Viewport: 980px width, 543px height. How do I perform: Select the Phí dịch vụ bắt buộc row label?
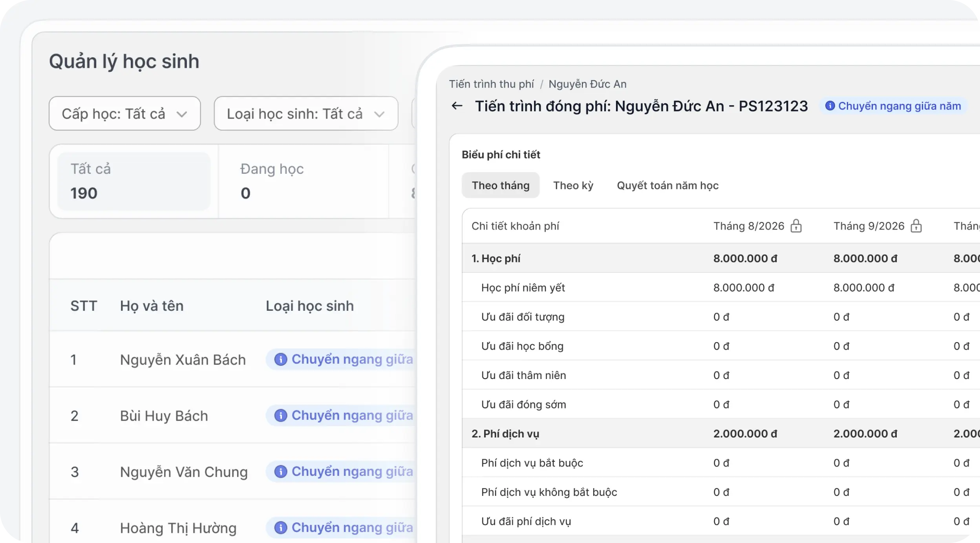pos(532,463)
